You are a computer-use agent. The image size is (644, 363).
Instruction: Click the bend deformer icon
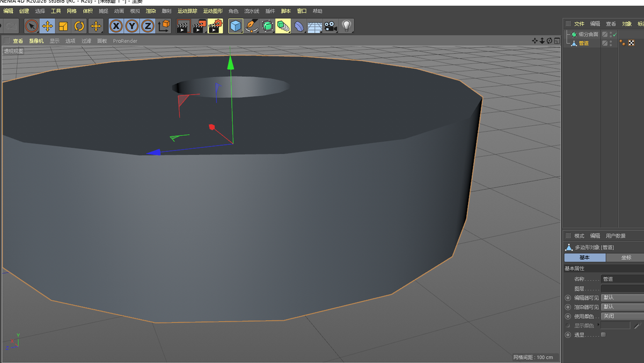(299, 26)
